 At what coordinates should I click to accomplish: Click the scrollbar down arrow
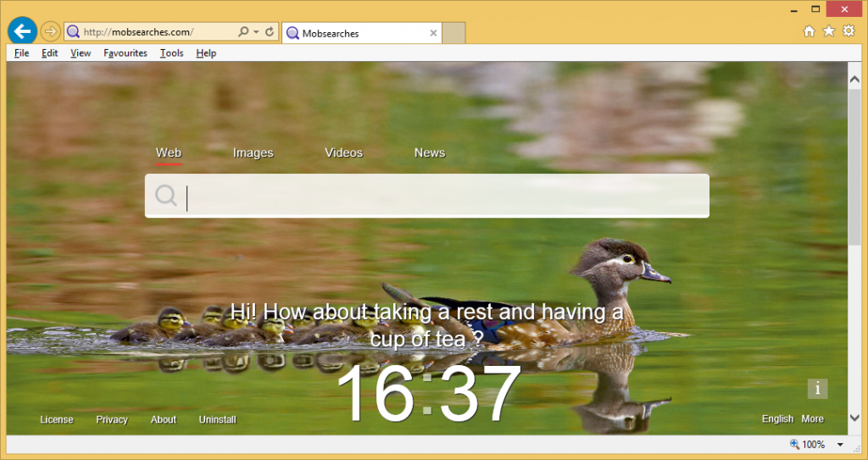pos(854,418)
